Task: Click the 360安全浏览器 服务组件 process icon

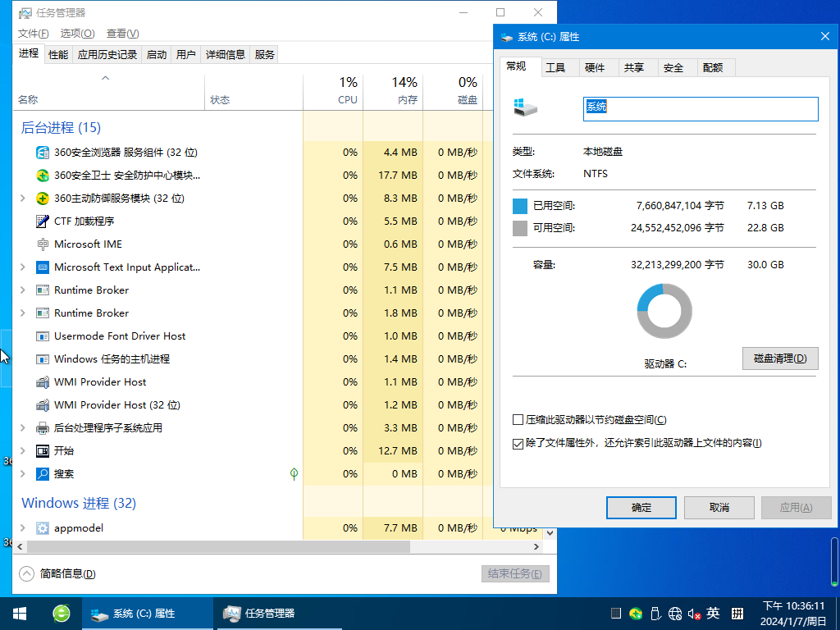Action: [43, 153]
